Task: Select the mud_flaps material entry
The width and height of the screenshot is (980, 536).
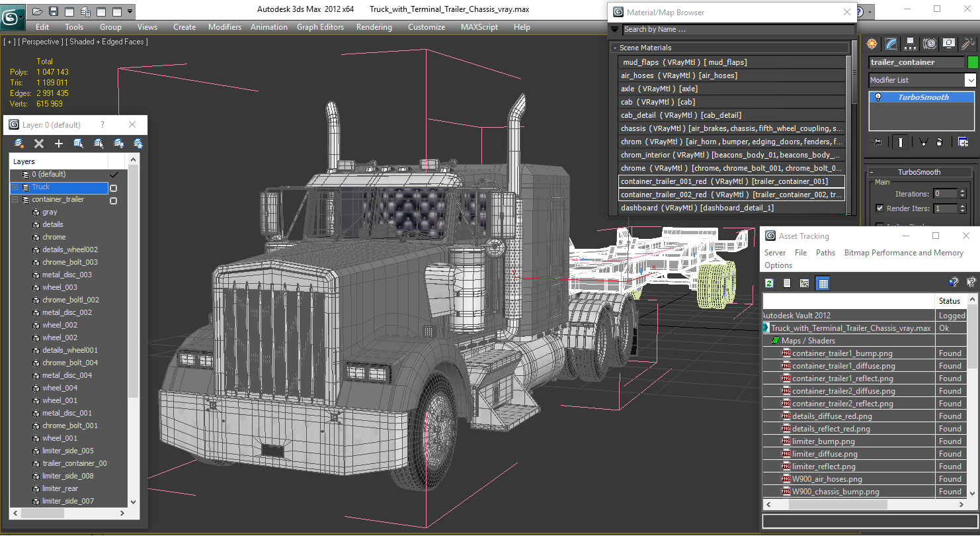Action: 732,62
